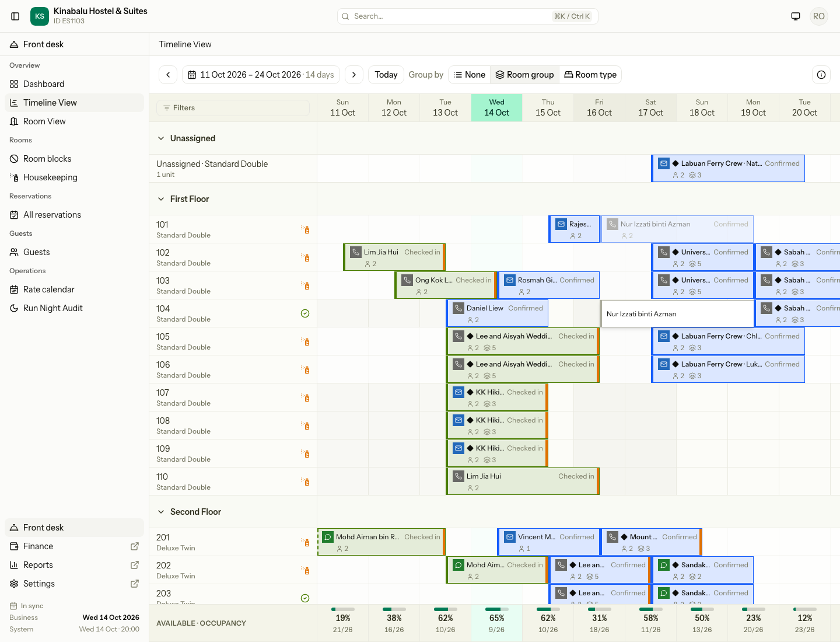Click housekeeping status icon for room 201
The width and height of the screenshot is (840, 642).
[305, 542]
